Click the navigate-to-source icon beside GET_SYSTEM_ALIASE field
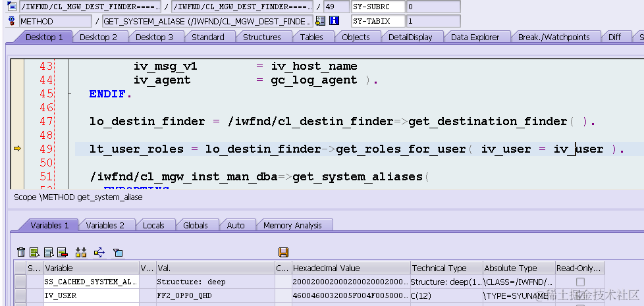Image resolution: width=644 pixels, height=306 pixels. [x=321, y=21]
